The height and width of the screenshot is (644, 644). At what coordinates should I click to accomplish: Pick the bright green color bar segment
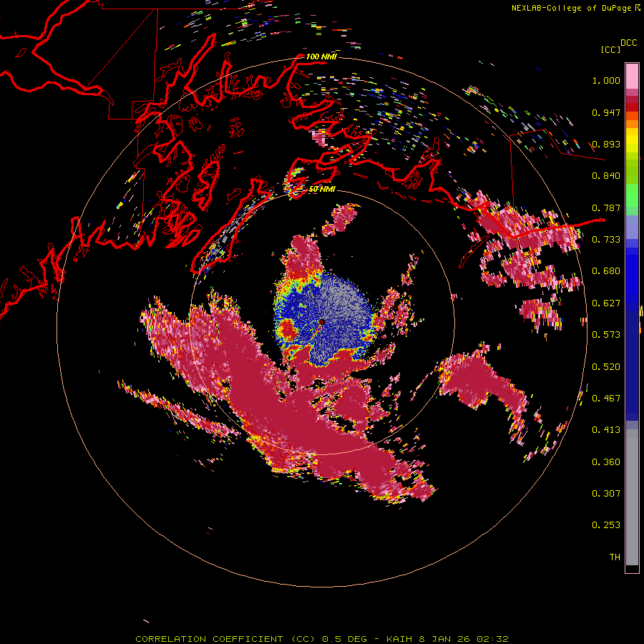(x=632, y=195)
